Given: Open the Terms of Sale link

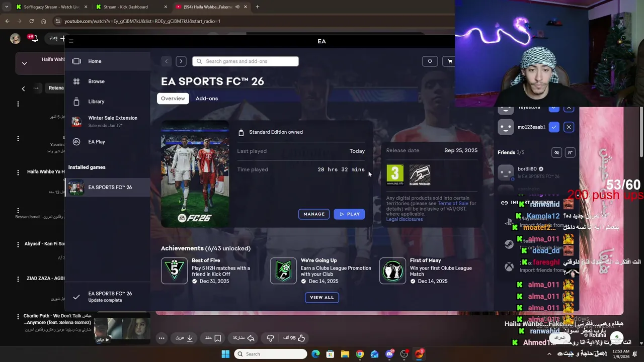Looking at the screenshot, I should point(453,204).
